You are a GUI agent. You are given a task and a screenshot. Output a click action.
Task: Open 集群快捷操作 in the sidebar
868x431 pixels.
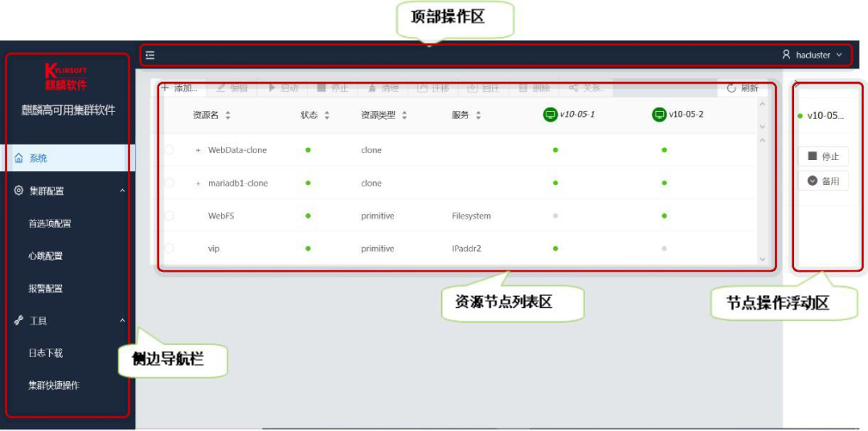coord(54,385)
